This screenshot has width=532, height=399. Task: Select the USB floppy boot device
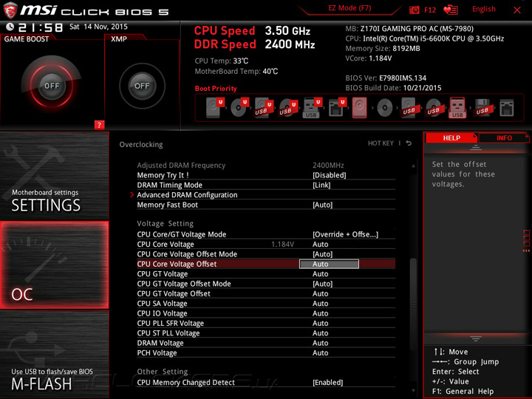(x=482, y=108)
